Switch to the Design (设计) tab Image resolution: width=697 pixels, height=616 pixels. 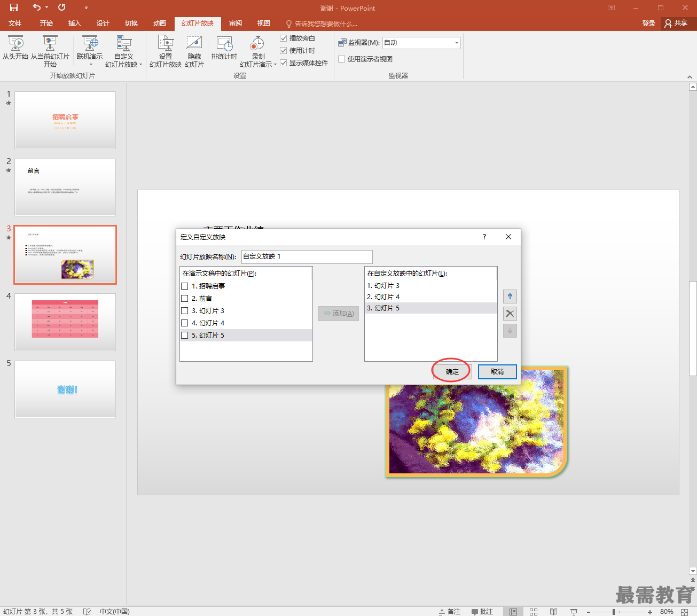tap(103, 24)
